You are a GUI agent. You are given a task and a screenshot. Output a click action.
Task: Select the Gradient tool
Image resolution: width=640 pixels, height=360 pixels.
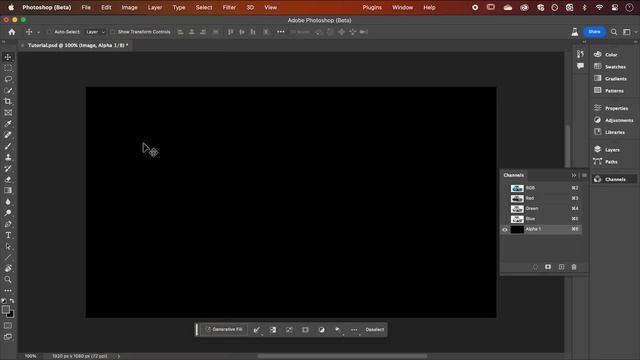(x=8, y=191)
